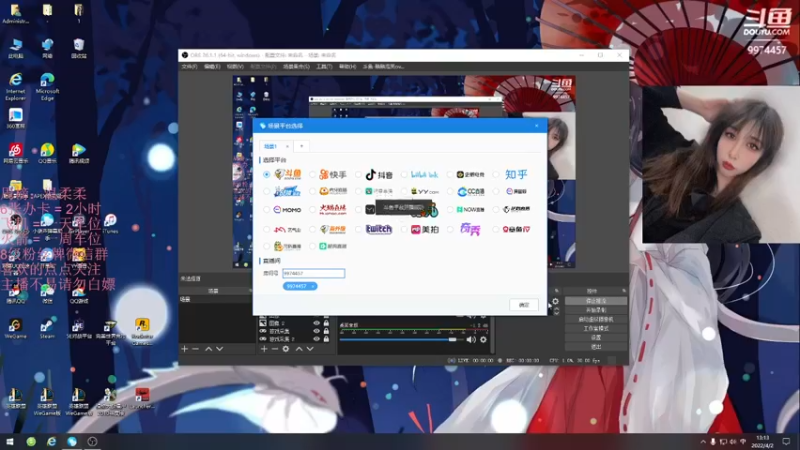The height and width of the screenshot is (450, 800).
Task: Select the Meipai (美拍) platform radio button
Action: pyautogui.click(x=404, y=230)
